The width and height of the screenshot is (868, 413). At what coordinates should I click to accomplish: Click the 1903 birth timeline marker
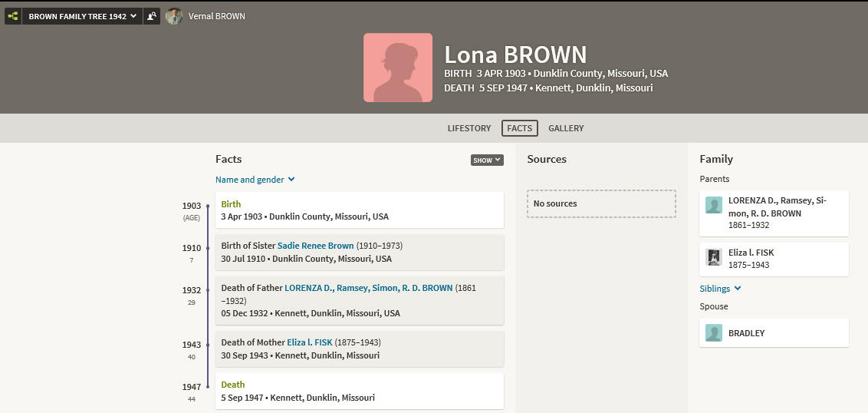(208, 206)
